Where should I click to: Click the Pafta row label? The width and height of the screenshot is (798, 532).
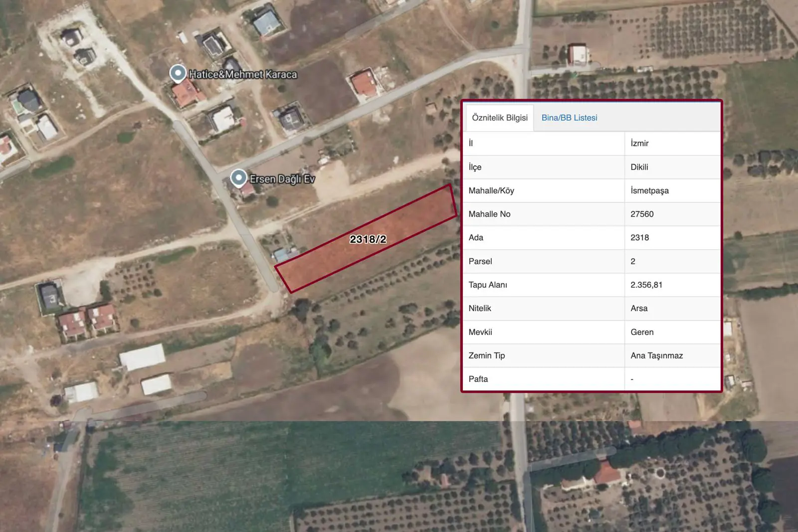point(478,379)
